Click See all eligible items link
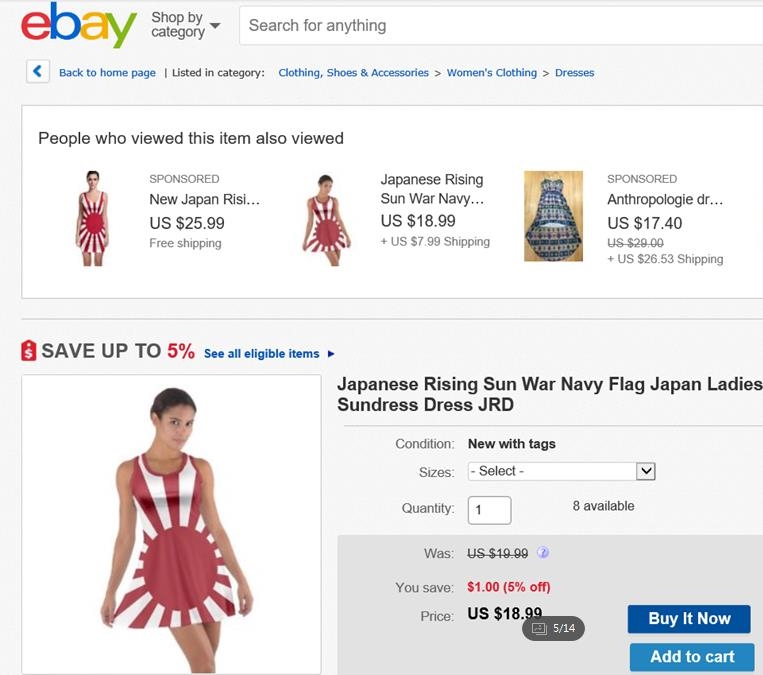Viewport: 763px width, 675px height. coord(261,354)
